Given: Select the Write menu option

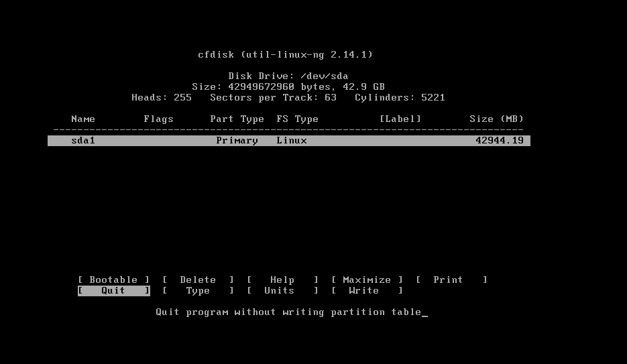Looking at the screenshot, I should click(367, 290).
